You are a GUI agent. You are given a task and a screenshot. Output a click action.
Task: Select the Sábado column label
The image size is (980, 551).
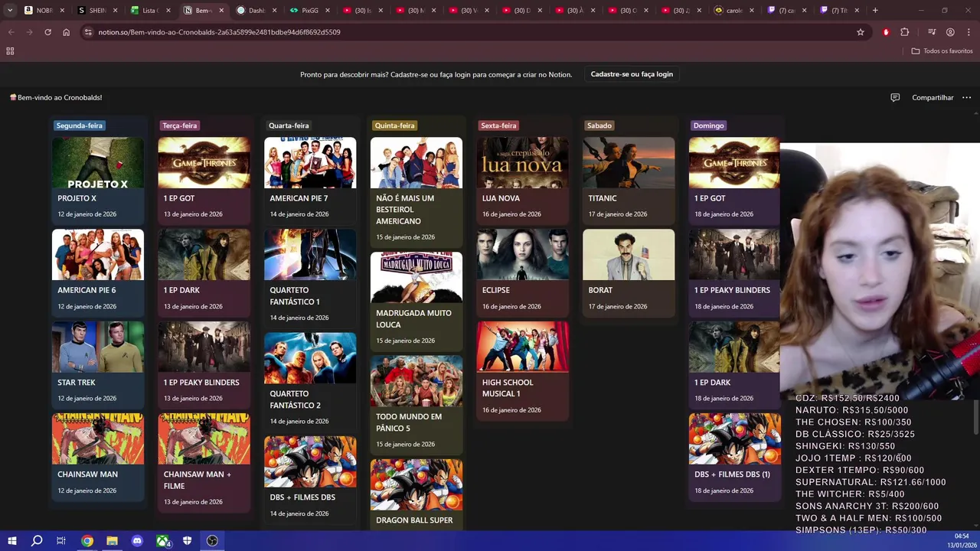599,126
